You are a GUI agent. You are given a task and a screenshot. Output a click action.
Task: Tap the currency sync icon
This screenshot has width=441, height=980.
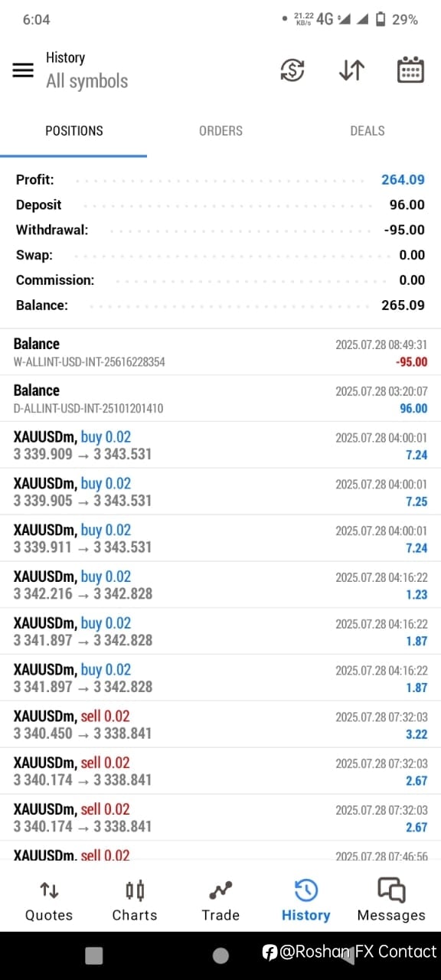click(x=292, y=70)
